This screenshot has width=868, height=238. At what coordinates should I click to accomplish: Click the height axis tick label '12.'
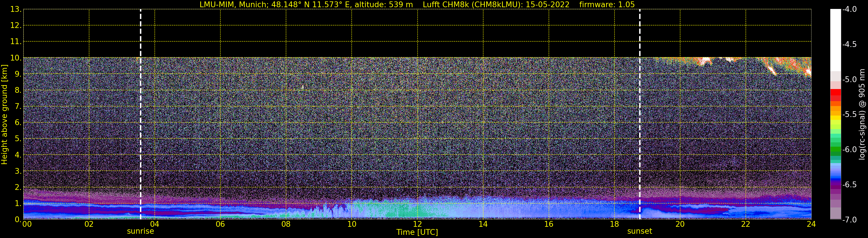16,25
